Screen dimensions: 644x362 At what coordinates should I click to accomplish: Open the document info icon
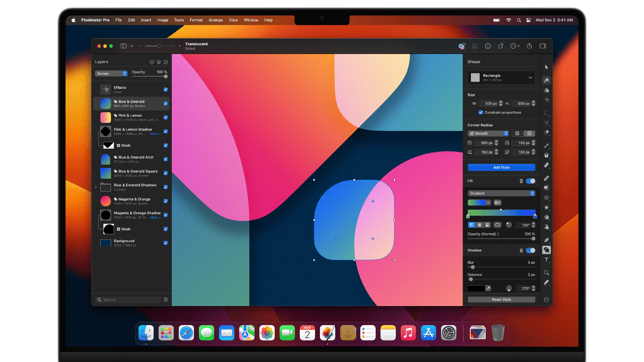pyautogui.click(x=488, y=46)
